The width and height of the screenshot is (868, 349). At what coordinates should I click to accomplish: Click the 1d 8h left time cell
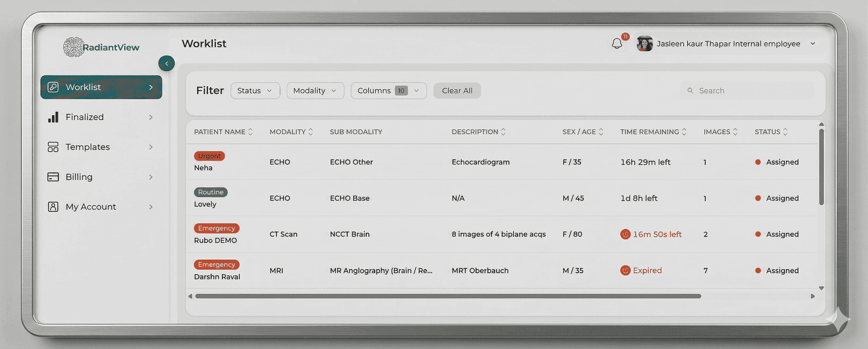639,198
